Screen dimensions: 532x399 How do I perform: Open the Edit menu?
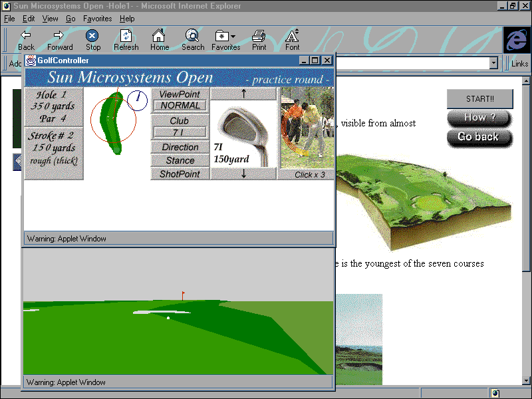(x=29, y=19)
